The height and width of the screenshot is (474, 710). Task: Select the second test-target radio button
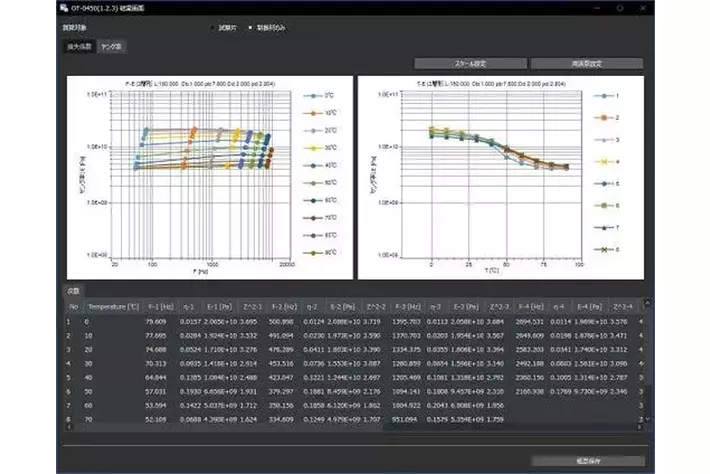[x=250, y=27]
